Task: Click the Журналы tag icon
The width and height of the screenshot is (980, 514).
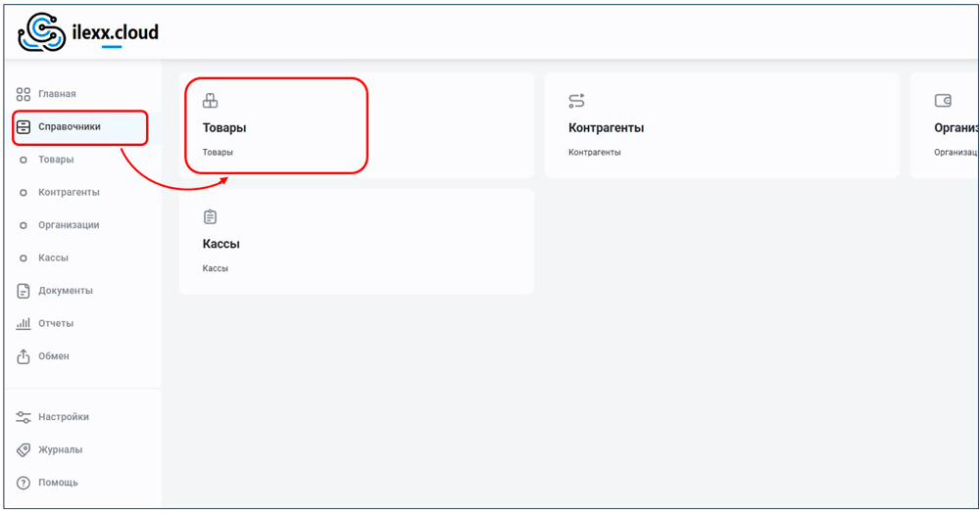Action: (x=24, y=449)
